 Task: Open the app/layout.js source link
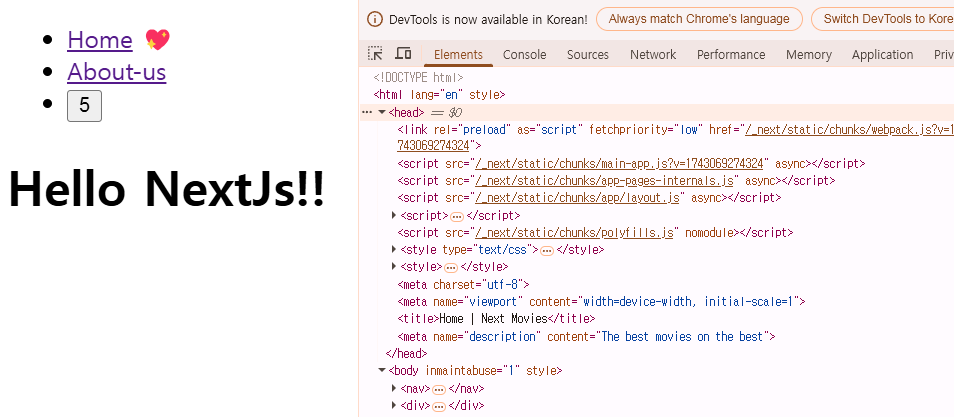click(x=577, y=198)
